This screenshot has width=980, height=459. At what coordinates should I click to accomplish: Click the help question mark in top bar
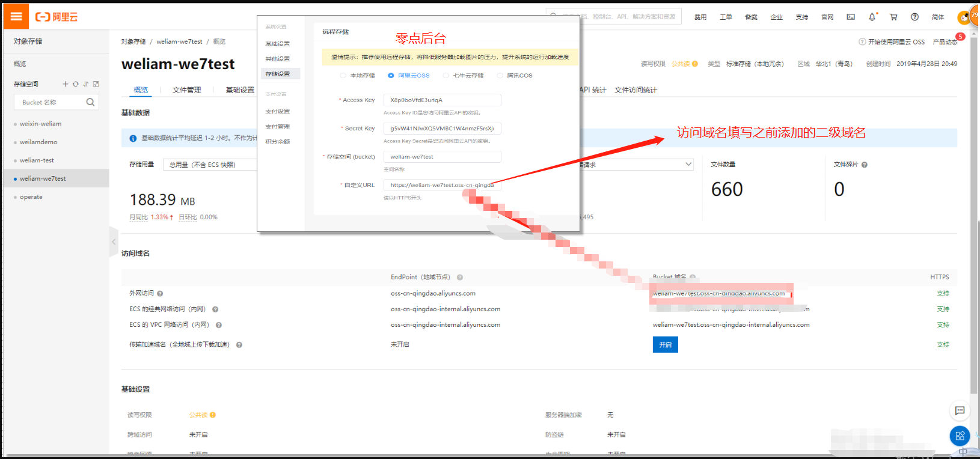point(914,17)
